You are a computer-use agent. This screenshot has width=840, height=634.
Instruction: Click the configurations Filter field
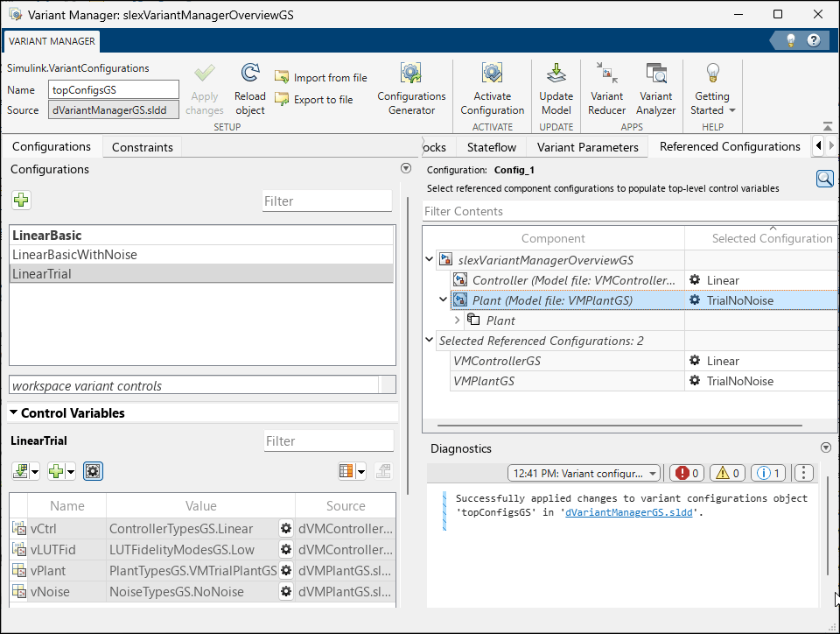(x=326, y=201)
